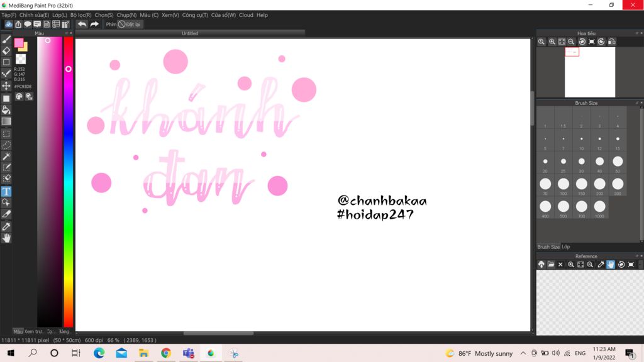Image resolution: width=644 pixels, height=362 pixels.
Task: Click the vertical hue slider bar
Action: click(68, 182)
